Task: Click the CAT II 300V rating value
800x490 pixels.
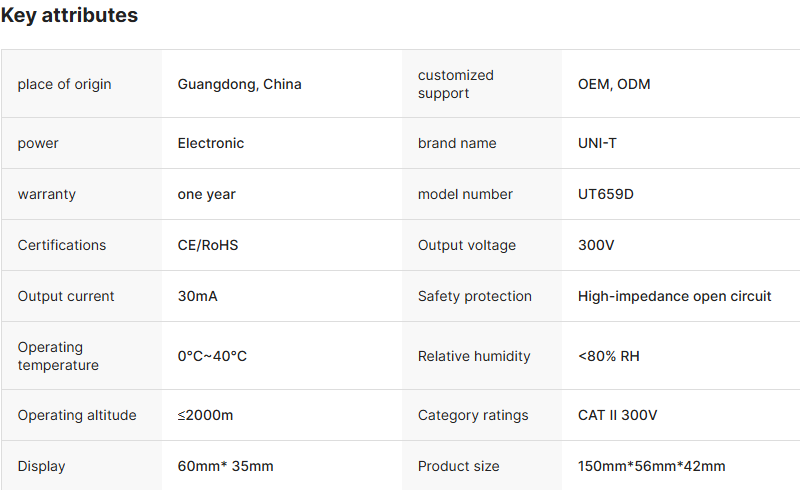Action: click(x=617, y=415)
